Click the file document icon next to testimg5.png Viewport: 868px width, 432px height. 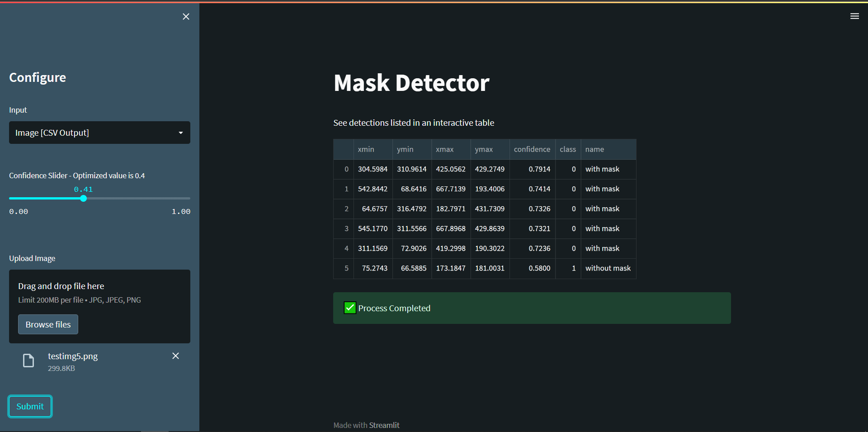pyautogui.click(x=28, y=361)
